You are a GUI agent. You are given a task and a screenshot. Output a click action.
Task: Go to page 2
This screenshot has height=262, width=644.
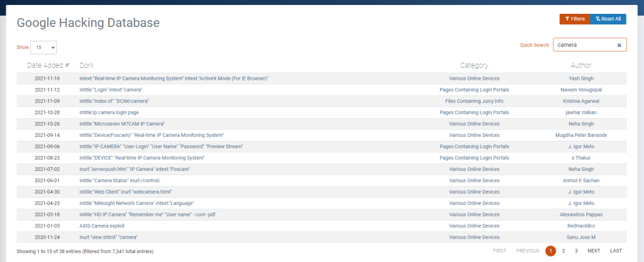563,251
